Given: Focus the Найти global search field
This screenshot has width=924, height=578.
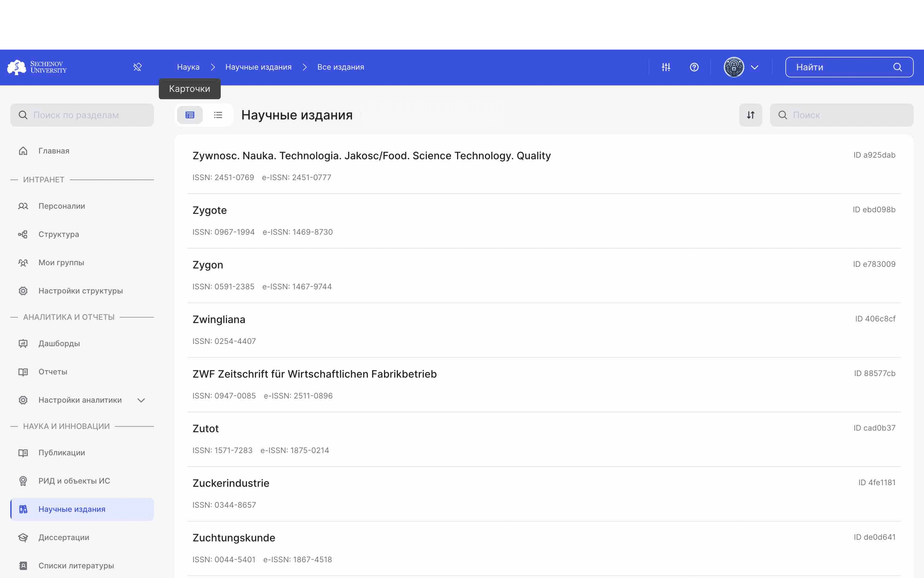Looking at the screenshot, I should pyautogui.click(x=849, y=67).
